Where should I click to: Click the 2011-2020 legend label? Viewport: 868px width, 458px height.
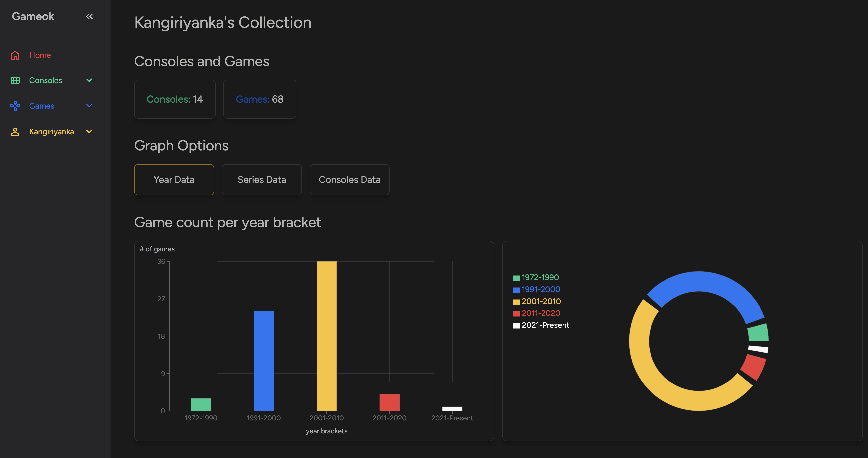click(541, 313)
